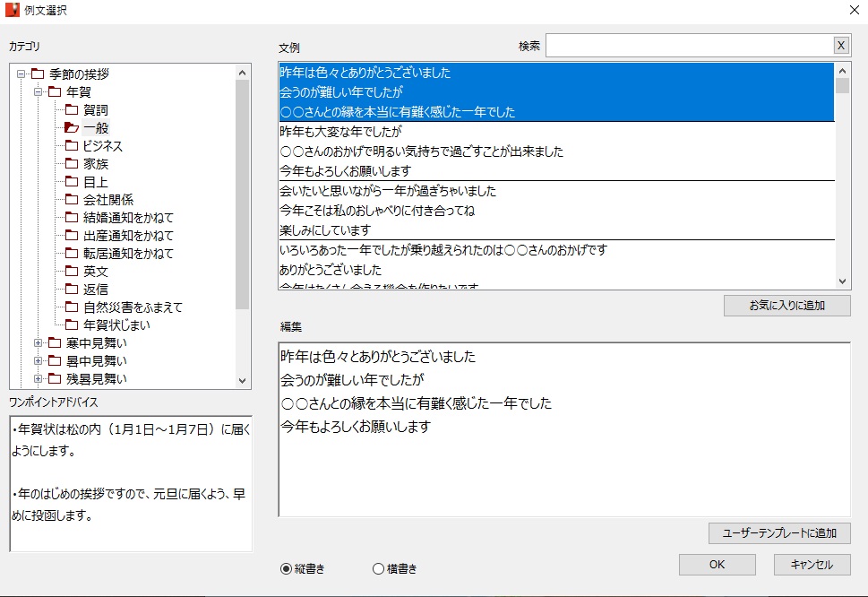
Task: Collapse the 年賀 tree node
Action: [38, 92]
